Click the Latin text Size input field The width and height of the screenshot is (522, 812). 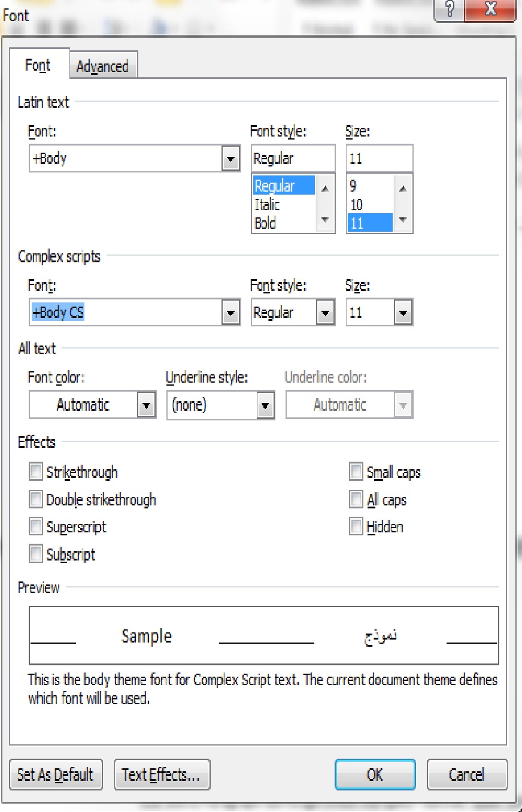point(379,159)
